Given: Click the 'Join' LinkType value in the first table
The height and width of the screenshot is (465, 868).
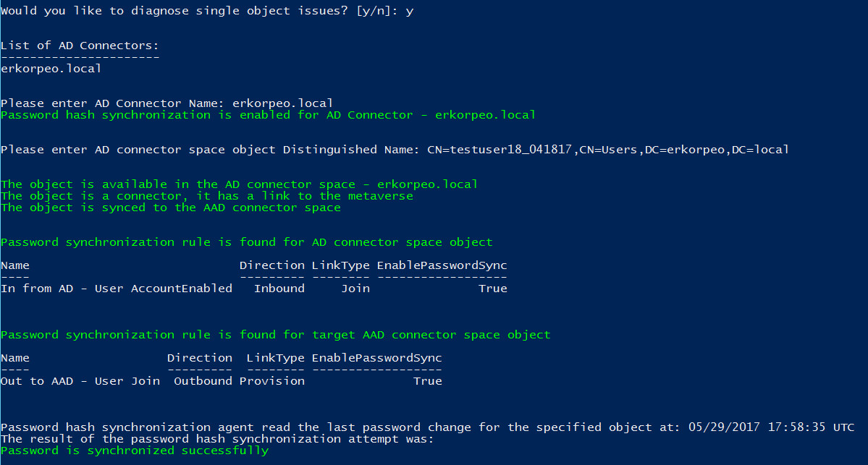Looking at the screenshot, I should [x=355, y=289].
